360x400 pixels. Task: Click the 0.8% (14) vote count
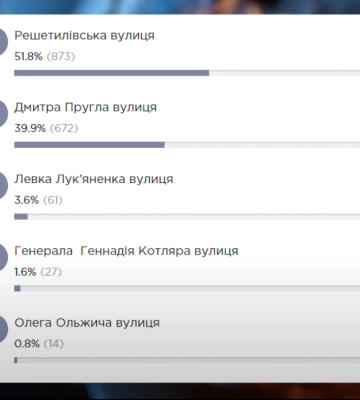coord(39,344)
